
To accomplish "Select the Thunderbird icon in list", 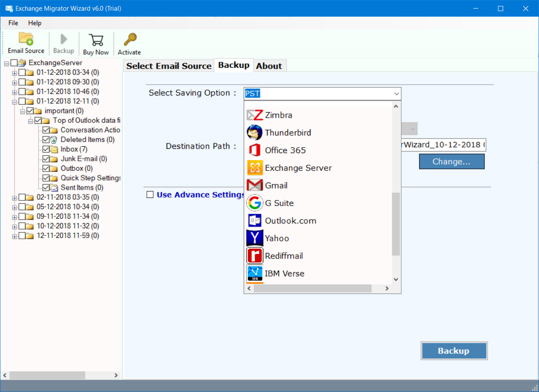I will point(255,133).
